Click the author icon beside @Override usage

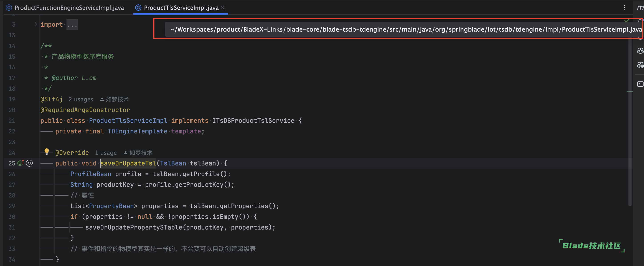pyautogui.click(x=125, y=153)
